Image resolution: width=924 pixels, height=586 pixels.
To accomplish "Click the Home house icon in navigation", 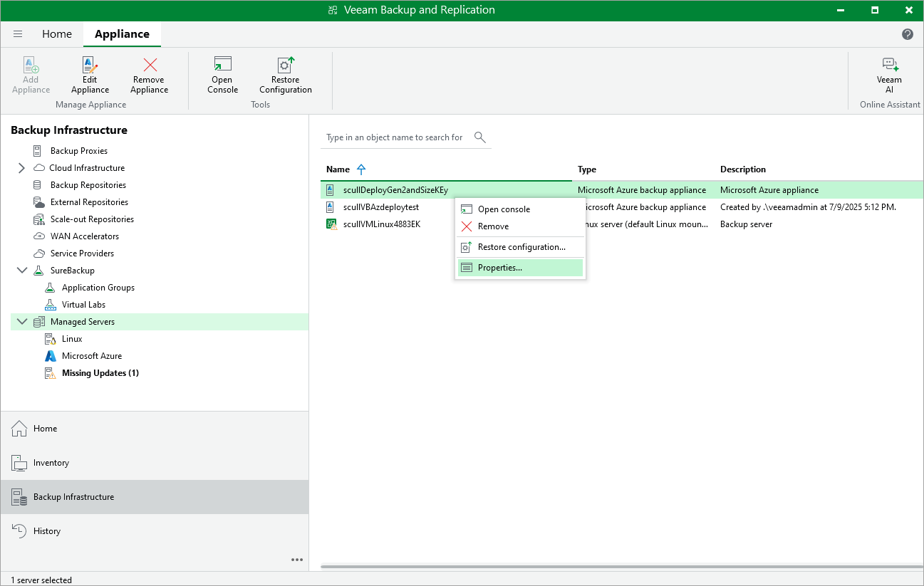I will pyautogui.click(x=19, y=429).
